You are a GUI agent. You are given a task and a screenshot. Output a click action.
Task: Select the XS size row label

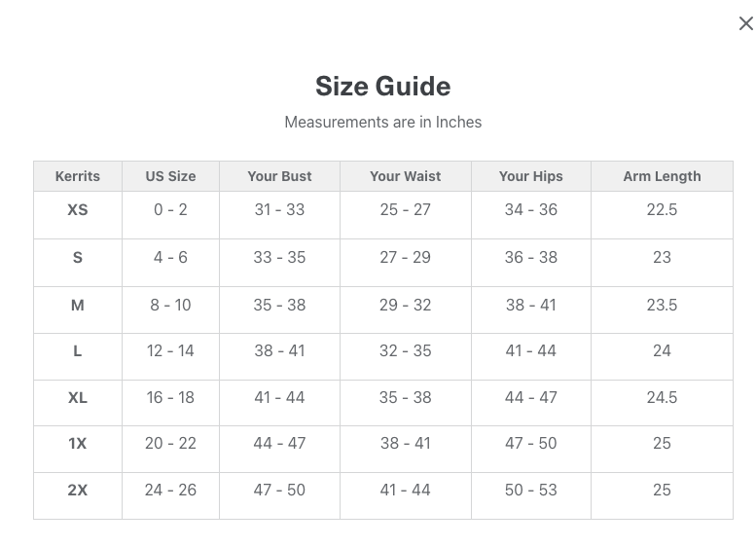coord(78,210)
